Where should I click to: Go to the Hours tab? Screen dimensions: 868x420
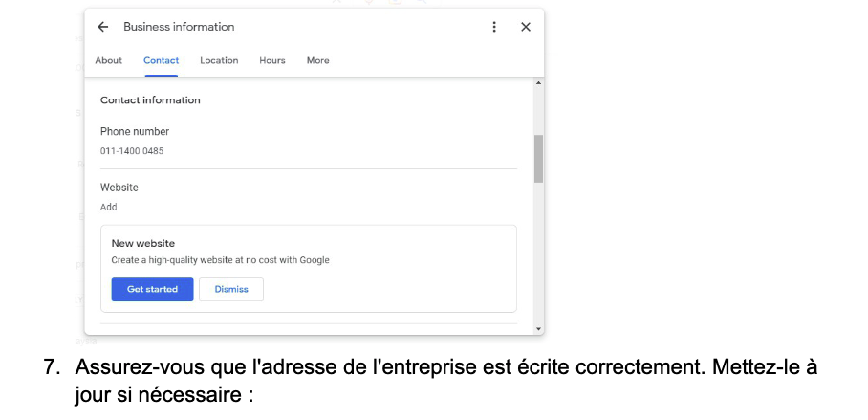click(x=272, y=60)
